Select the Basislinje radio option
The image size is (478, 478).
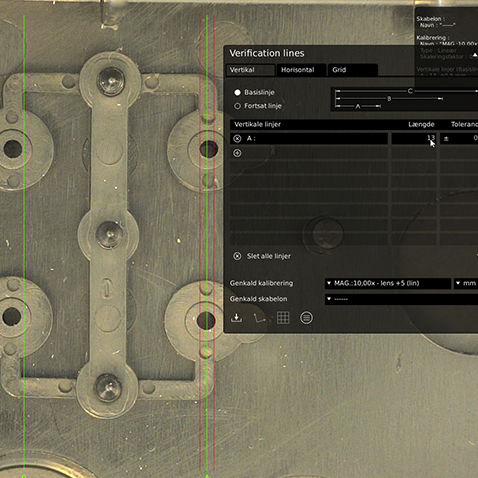tap(237, 92)
